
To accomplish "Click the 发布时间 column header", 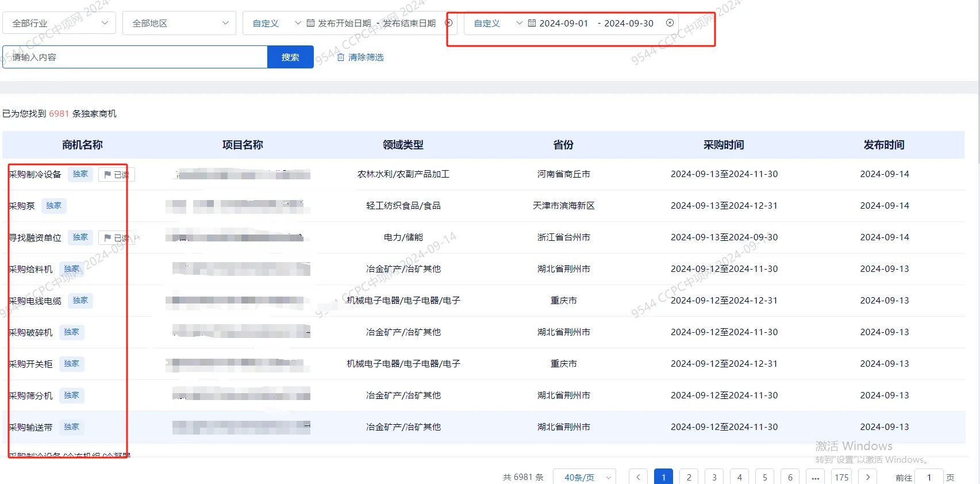I will point(884,145).
